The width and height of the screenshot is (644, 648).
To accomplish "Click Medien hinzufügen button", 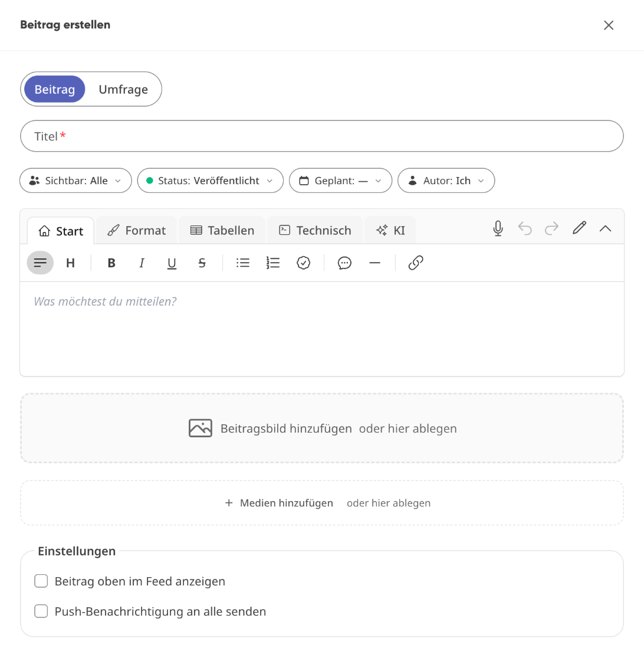I will (279, 503).
